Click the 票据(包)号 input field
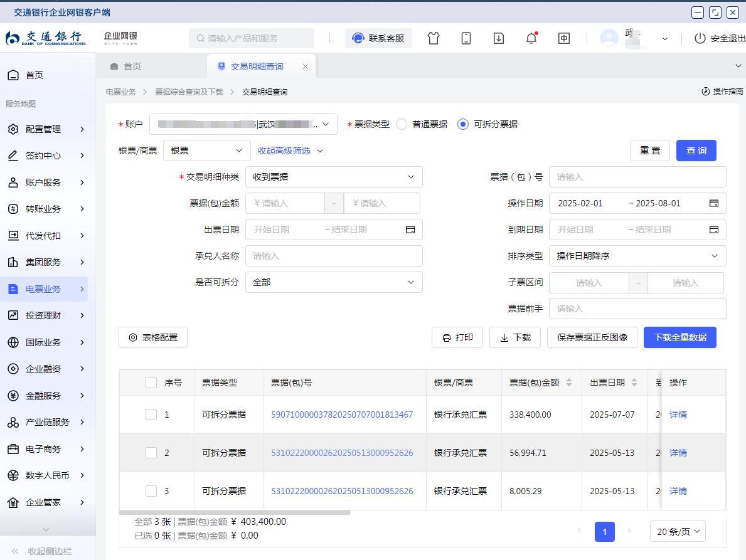 coord(637,177)
